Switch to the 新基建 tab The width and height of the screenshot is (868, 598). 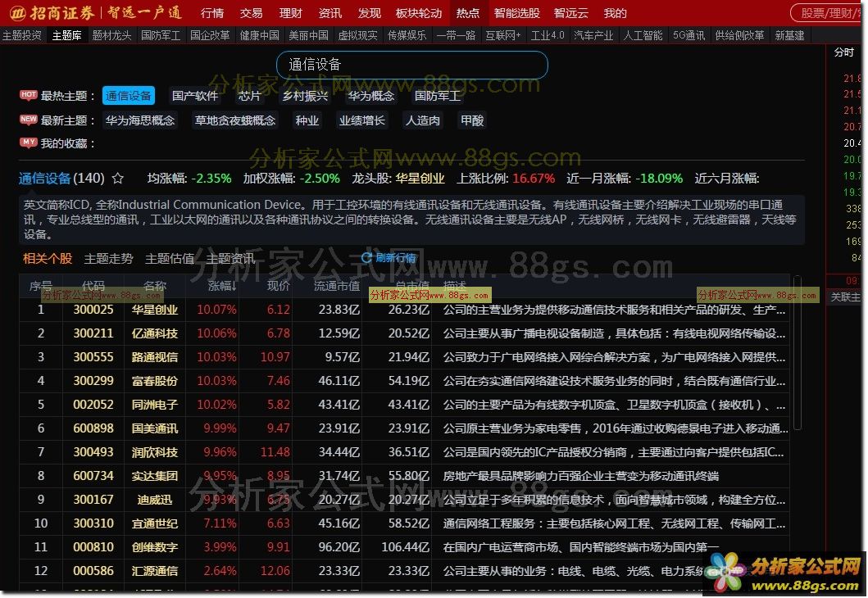click(789, 36)
